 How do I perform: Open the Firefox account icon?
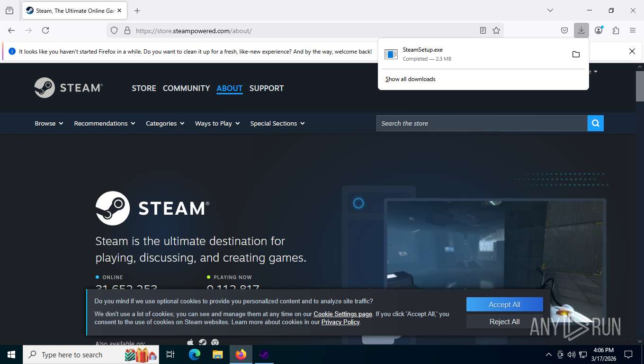click(x=599, y=30)
